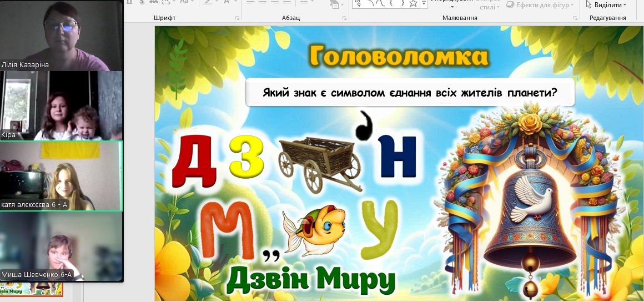The height and width of the screenshot is (302, 644).
Task: Select Лілія Казаріна video tile
Action: [61, 36]
